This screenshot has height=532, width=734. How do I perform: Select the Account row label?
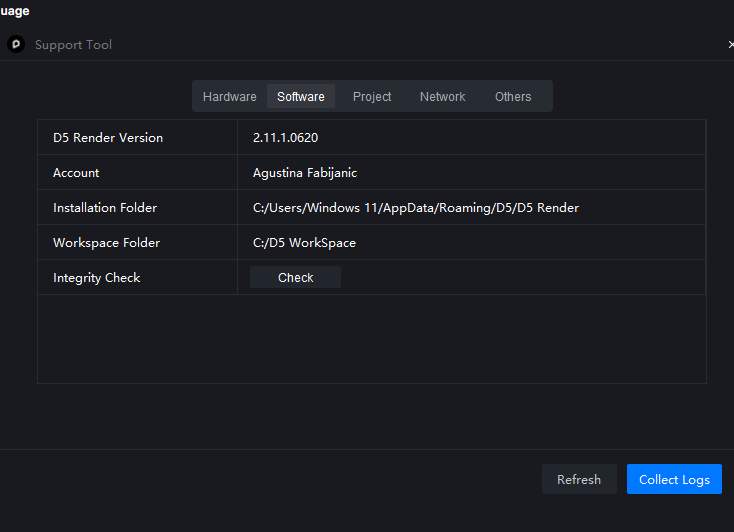(76, 173)
